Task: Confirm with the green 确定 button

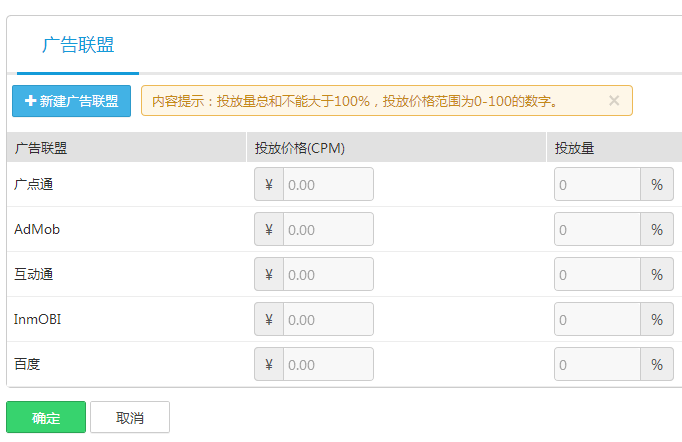Action: point(46,417)
